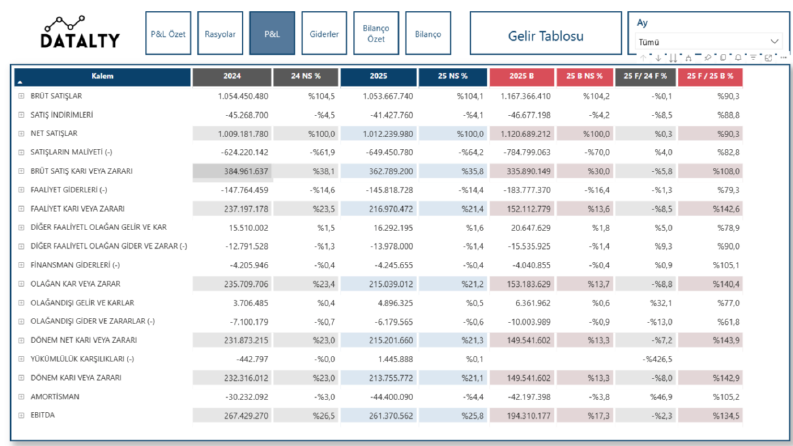Select the value %143,9
This screenshot has width=793, height=446.
[x=726, y=340]
